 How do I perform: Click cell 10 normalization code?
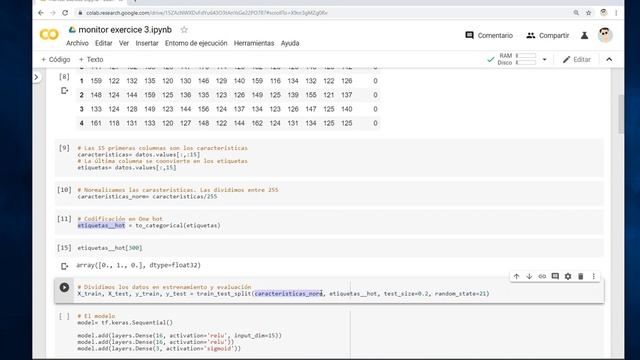click(x=147, y=197)
